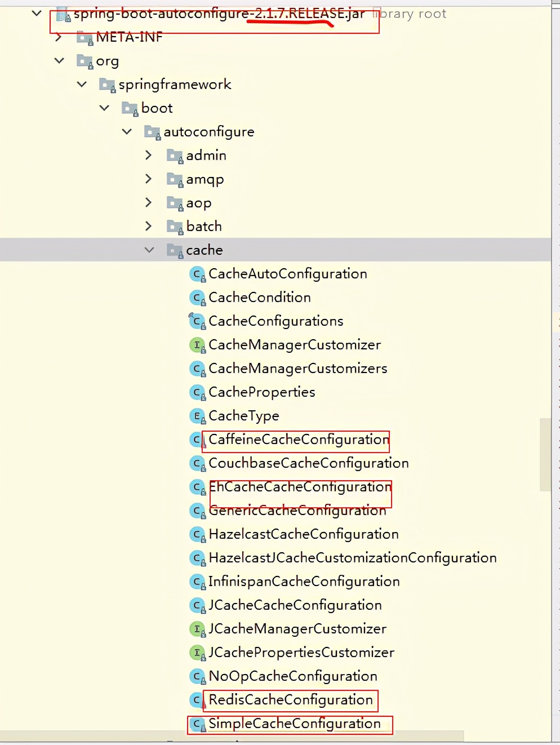560x745 pixels.
Task: Expand the aop package
Action: tap(149, 202)
